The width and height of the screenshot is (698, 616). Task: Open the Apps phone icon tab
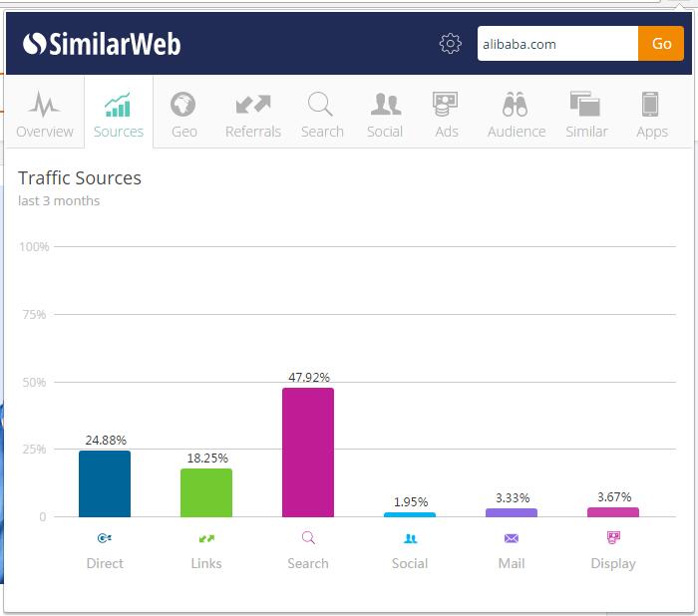point(651,114)
